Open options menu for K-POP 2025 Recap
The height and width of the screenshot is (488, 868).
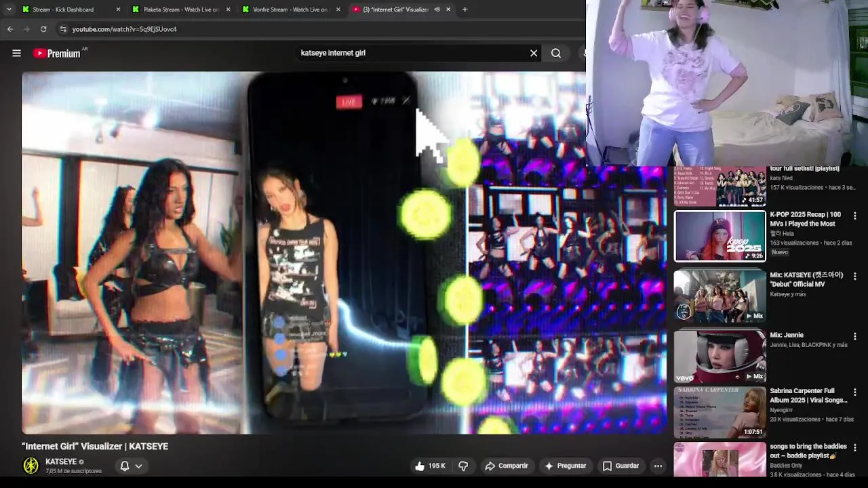[x=854, y=216]
